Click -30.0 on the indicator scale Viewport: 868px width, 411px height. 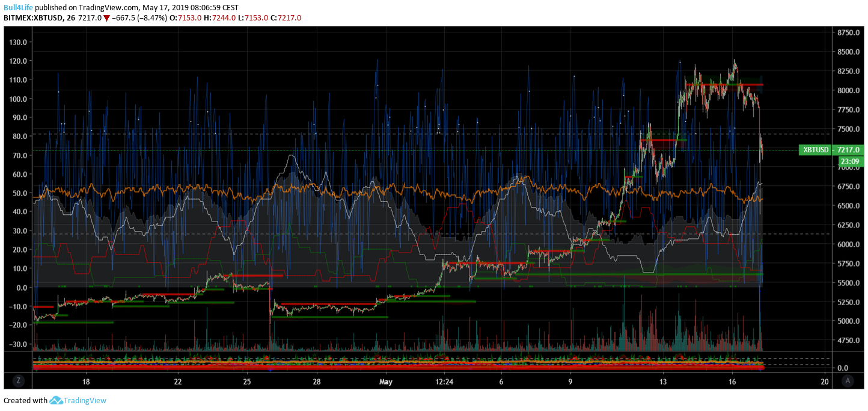tap(19, 344)
